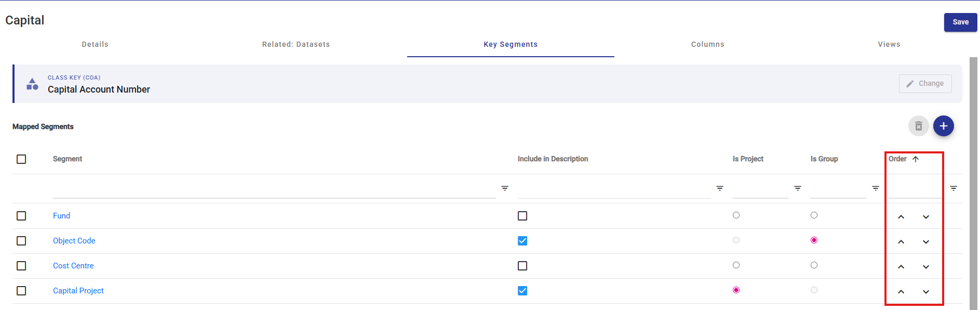Uncheck Include in Description for Capital Project
The height and width of the screenshot is (310, 980).
[x=522, y=291]
